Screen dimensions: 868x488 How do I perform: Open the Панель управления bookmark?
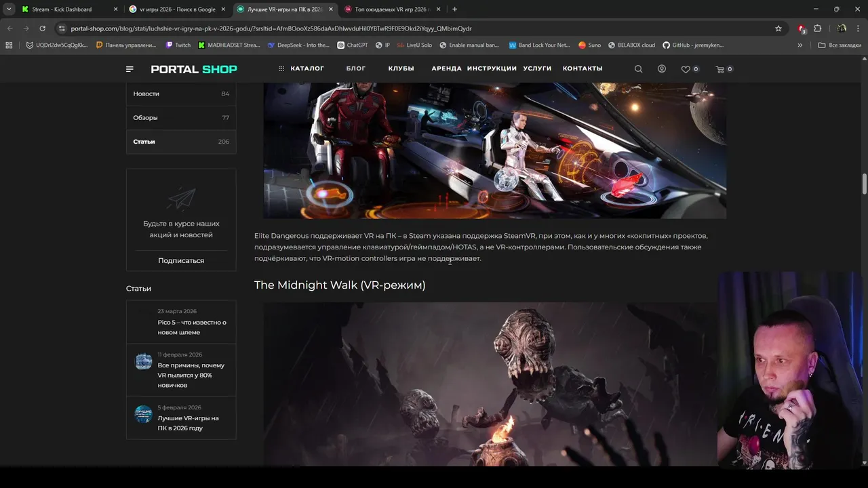tap(126, 45)
